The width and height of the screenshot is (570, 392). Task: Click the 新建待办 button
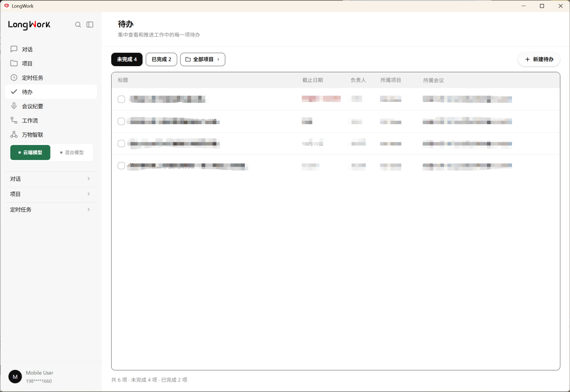539,59
